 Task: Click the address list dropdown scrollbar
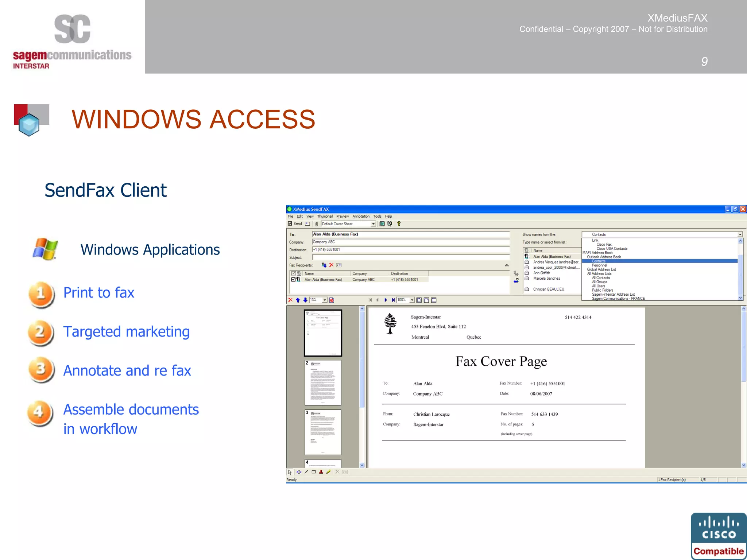pos(740,269)
